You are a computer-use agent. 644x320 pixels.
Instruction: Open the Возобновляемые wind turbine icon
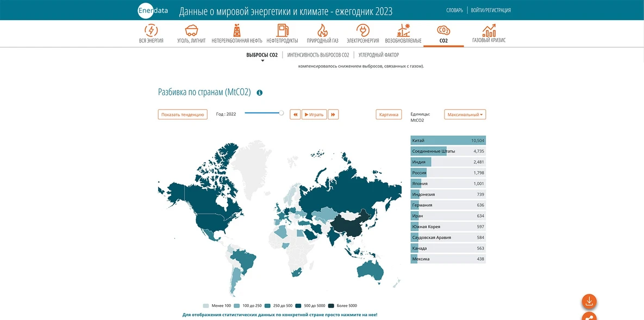click(x=403, y=30)
